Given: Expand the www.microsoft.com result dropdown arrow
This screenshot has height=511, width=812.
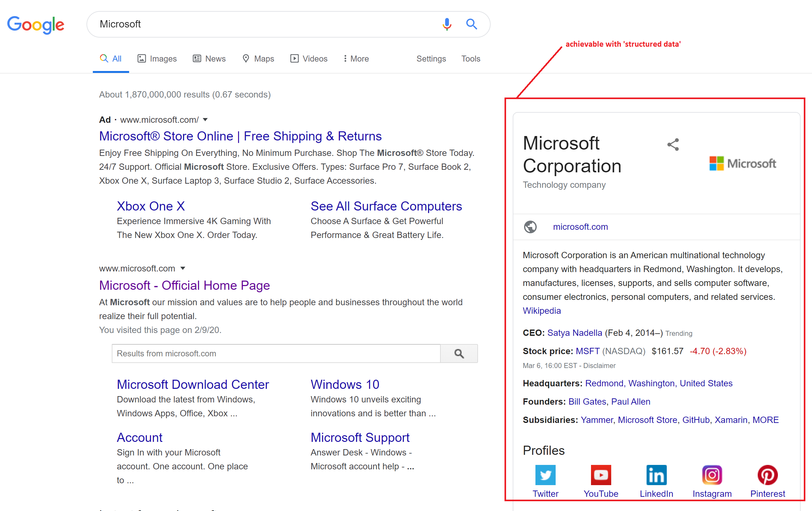Looking at the screenshot, I should click(x=183, y=268).
